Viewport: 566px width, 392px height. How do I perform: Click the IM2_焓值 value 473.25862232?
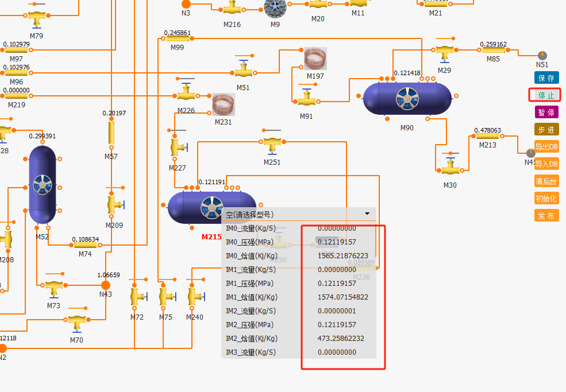pyautogui.click(x=341, y=338)
